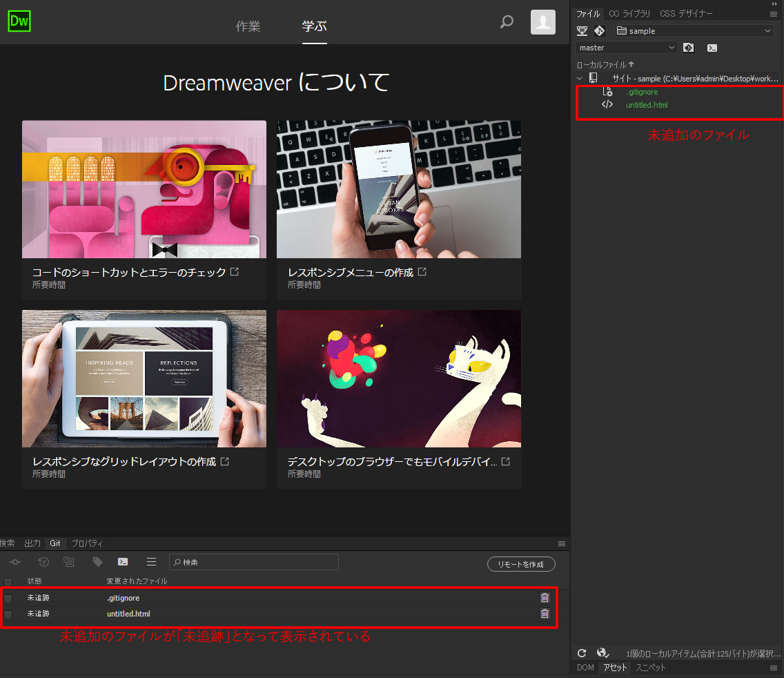Check the untitled.html row checkbox
The width and height of the screenshot is (784, 678).
pos(8,614)
